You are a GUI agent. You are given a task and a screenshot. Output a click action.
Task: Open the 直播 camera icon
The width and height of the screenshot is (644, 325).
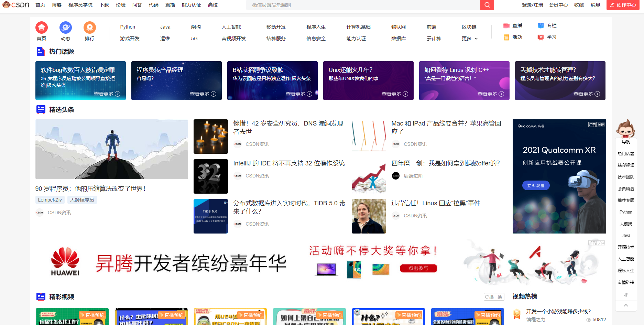pyautogui.click(x=506, y=26)
